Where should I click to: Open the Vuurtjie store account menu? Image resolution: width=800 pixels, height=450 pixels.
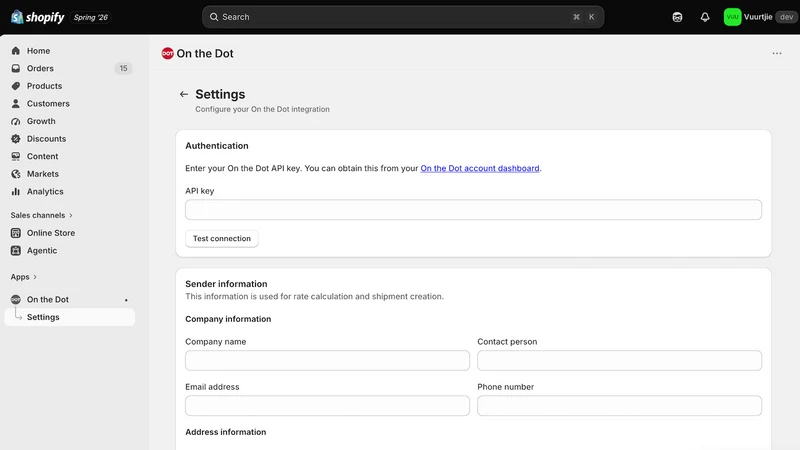759,17
